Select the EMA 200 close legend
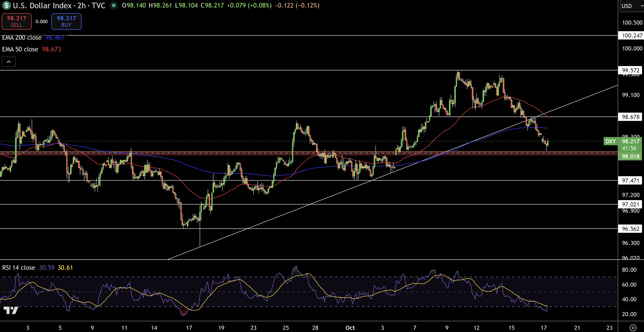644x332 pixels. pos(22,38)
